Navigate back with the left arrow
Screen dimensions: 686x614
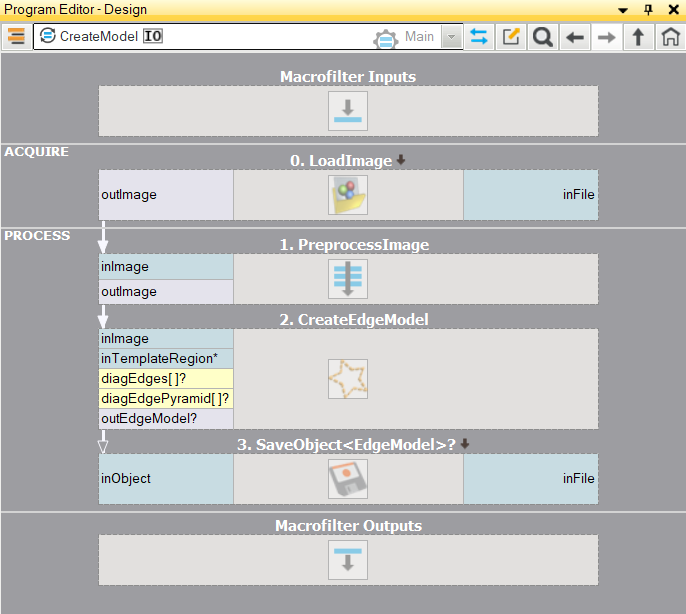click(x=574, y=37)
